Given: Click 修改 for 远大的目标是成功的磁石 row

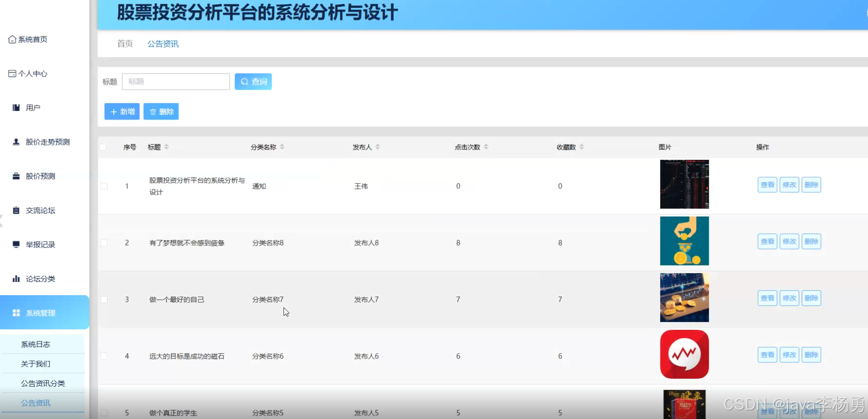Looking at the screenshot, I should click(x=789, y=355).
